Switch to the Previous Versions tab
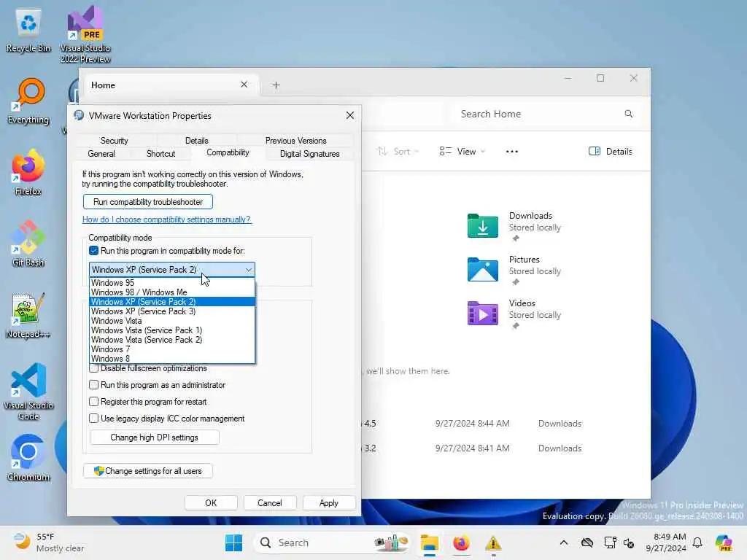747x560 pixels. (296, 141)
